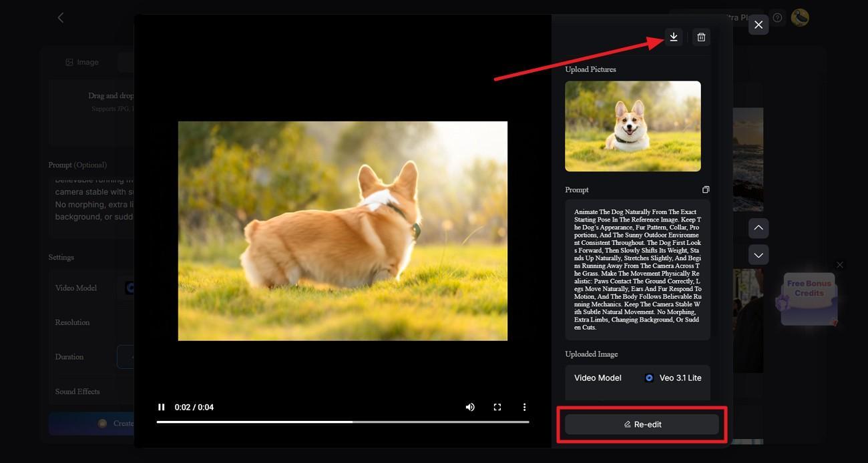Click the download video icon
The height and width of the screenshot is (463, 868).
(674, 37)
